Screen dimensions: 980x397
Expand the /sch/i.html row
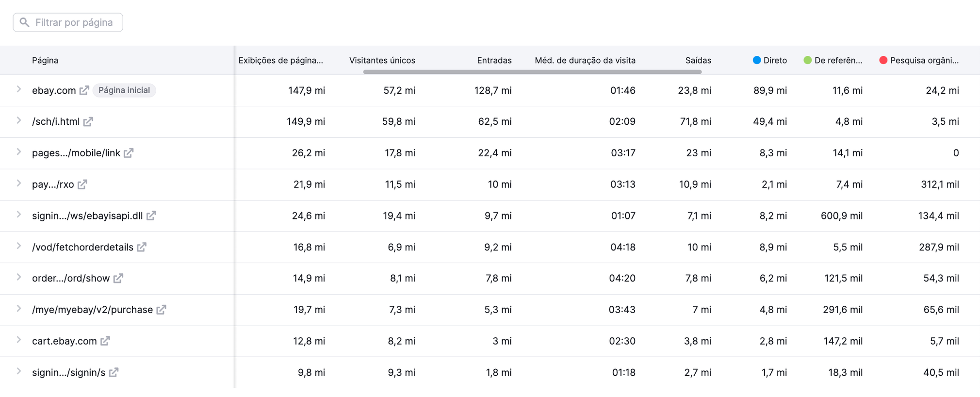coord(18,120)
